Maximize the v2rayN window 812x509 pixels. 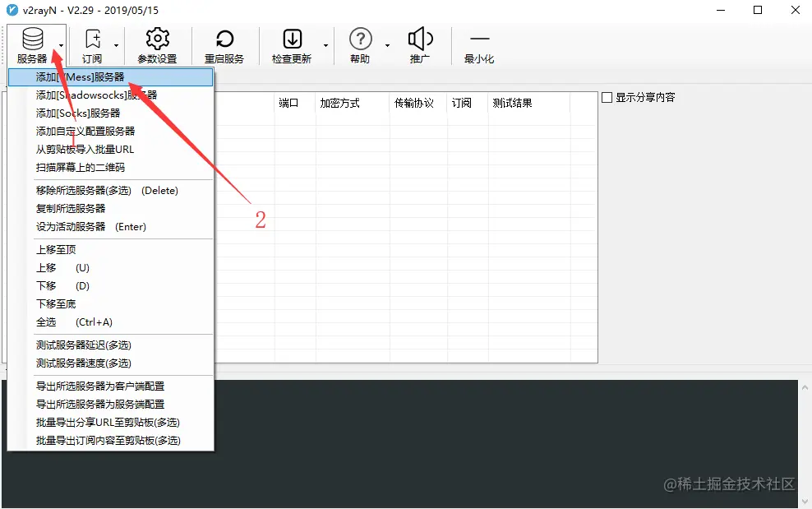pos(758,10)
